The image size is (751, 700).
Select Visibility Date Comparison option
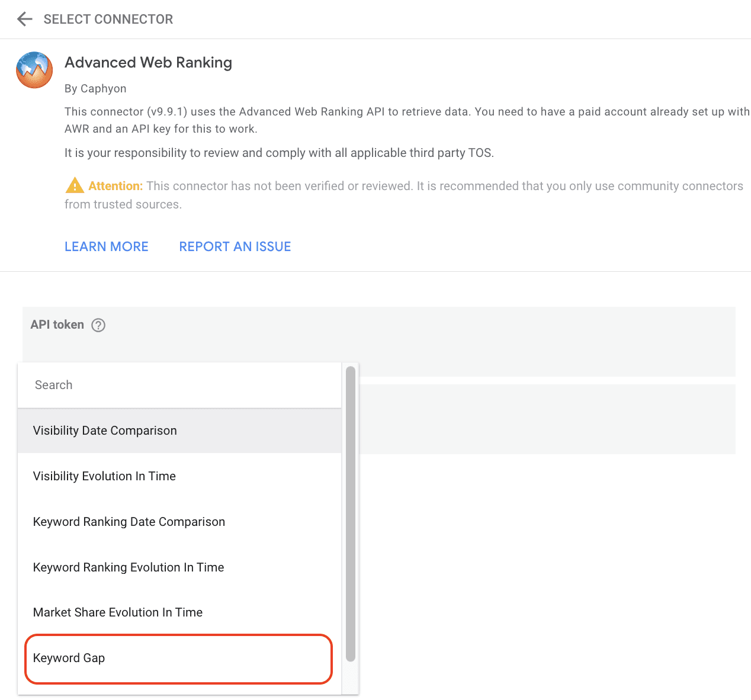pos(179,431)
